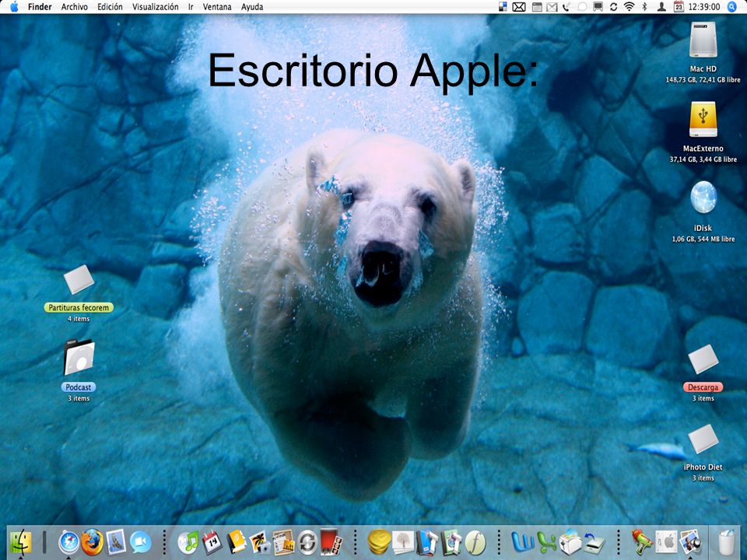Open Preview from the Dock
747x560 pixels.
[x=690, y=542]
